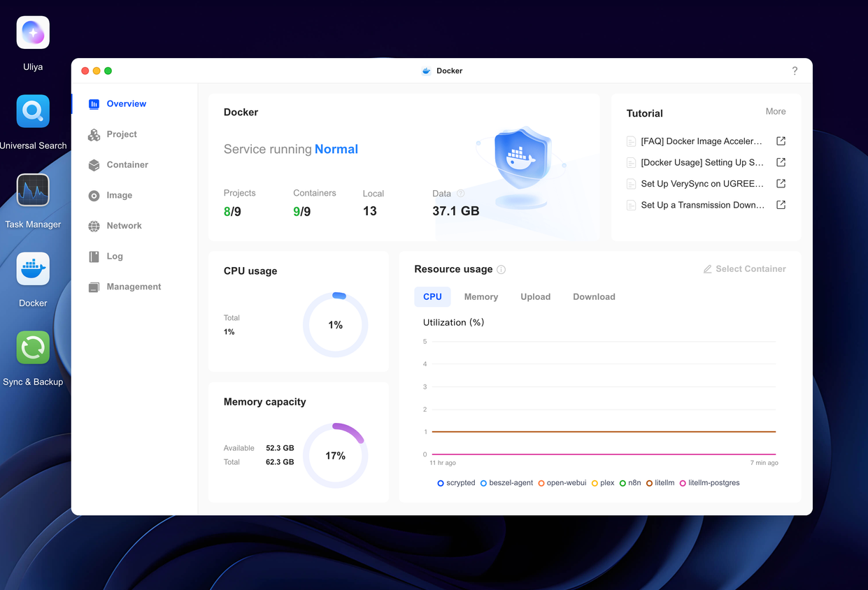
Task: Click the orange line in utilization chart
Action: (x=604, y=432)
